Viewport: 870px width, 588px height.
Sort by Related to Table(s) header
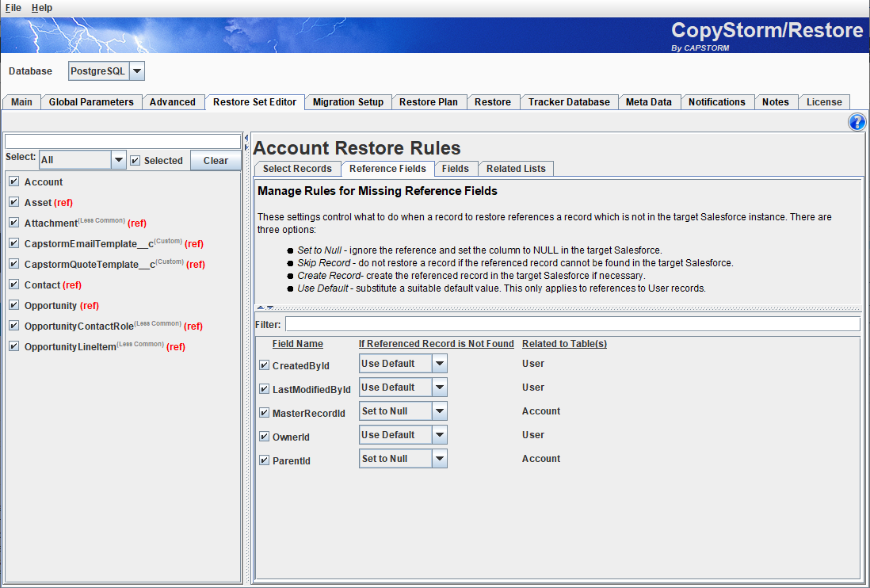point(564,344)
